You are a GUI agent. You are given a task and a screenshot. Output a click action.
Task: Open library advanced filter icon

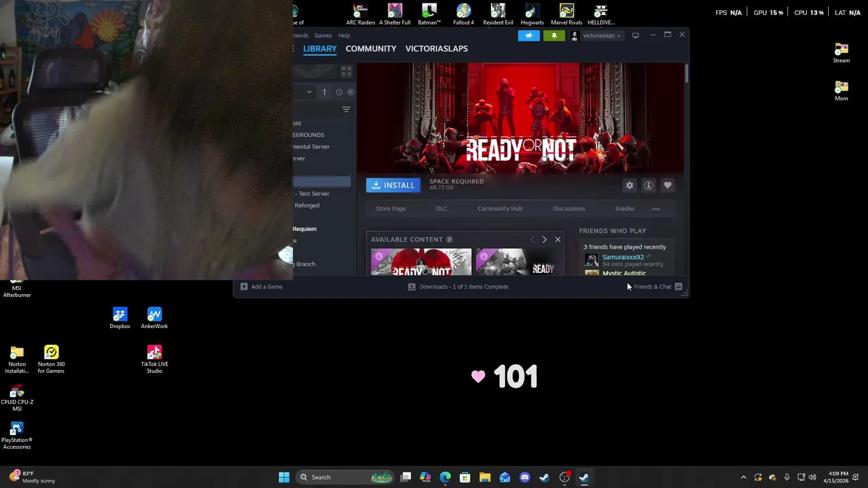[346, 110]
